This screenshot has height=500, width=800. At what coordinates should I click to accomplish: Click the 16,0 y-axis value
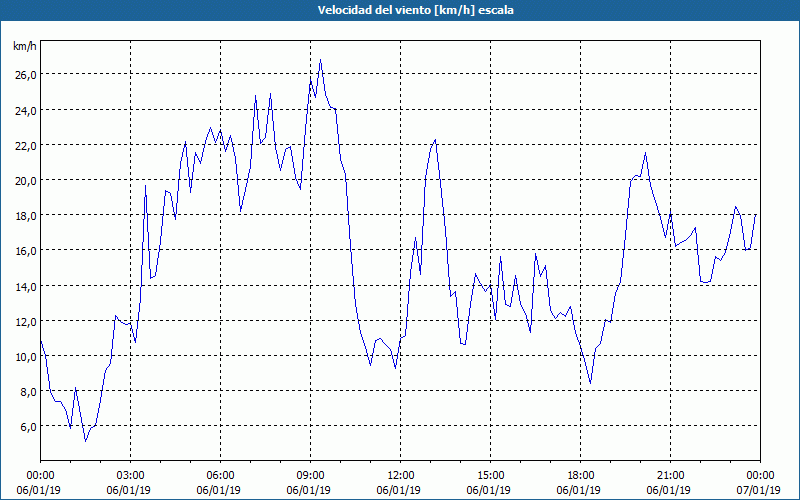coord(26,251)
